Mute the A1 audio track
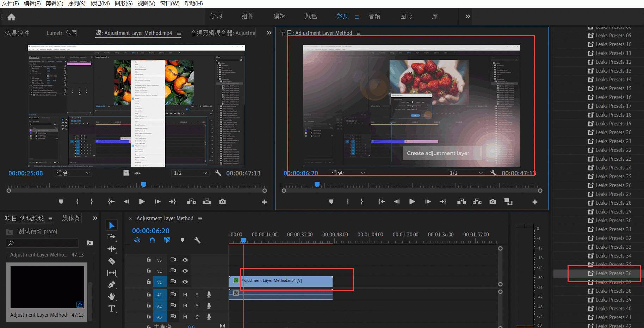 tap(185, 295)
